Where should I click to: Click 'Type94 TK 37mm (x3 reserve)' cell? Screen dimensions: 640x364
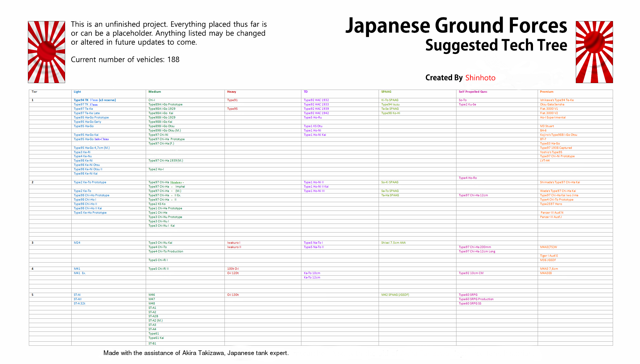tap(95, 100)
